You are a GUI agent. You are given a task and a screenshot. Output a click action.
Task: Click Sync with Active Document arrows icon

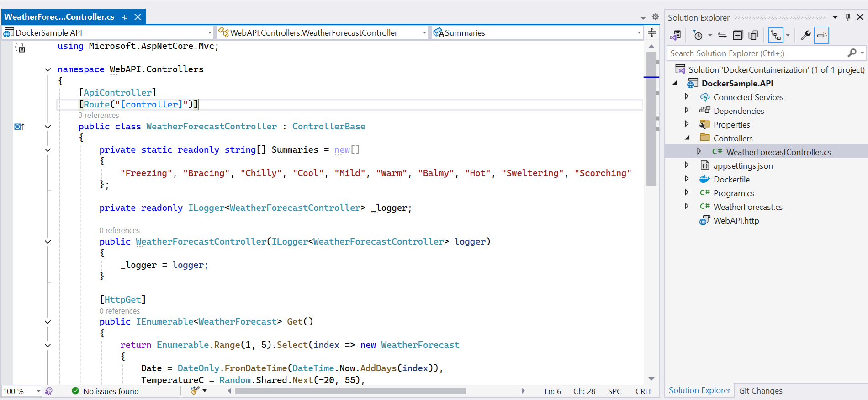point(722,35)
